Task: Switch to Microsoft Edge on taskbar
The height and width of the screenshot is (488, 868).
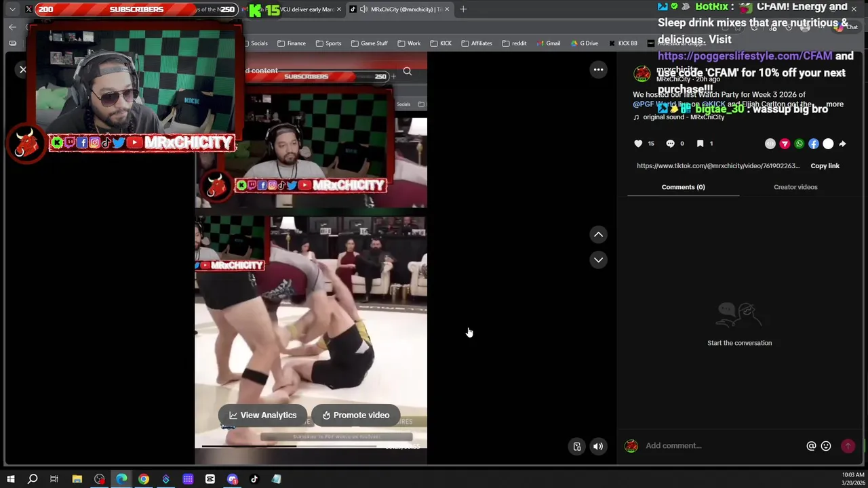Action: click(x=121, y=479)
